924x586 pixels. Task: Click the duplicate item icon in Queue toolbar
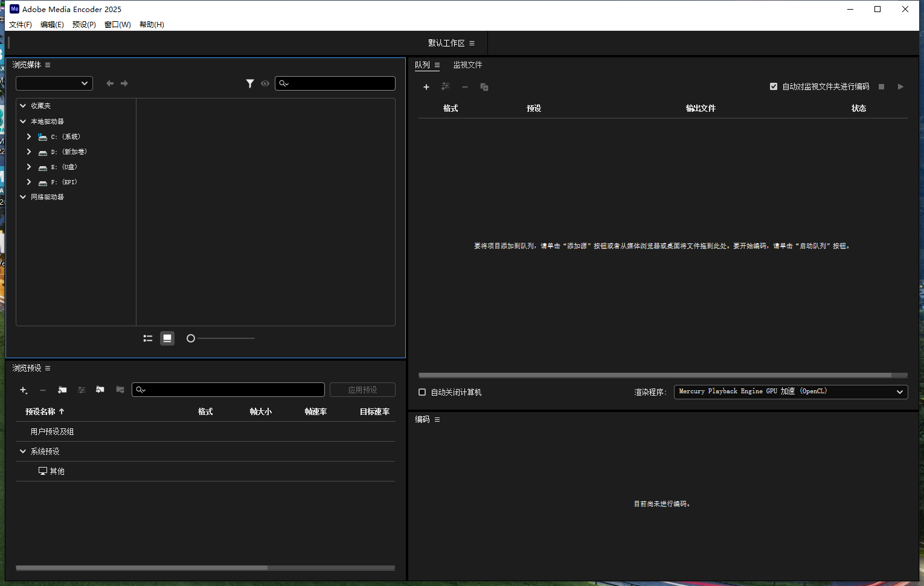pyautogui.click(x=484, y=87)
